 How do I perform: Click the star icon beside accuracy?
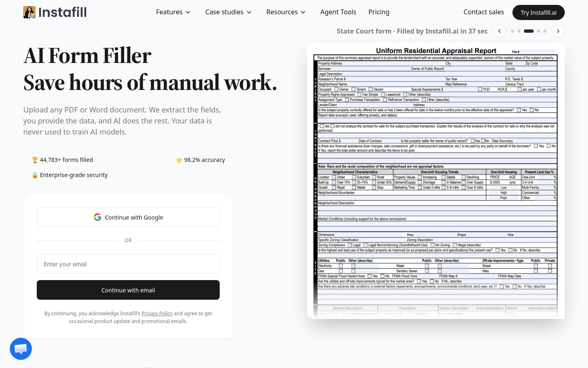[179, 160]
